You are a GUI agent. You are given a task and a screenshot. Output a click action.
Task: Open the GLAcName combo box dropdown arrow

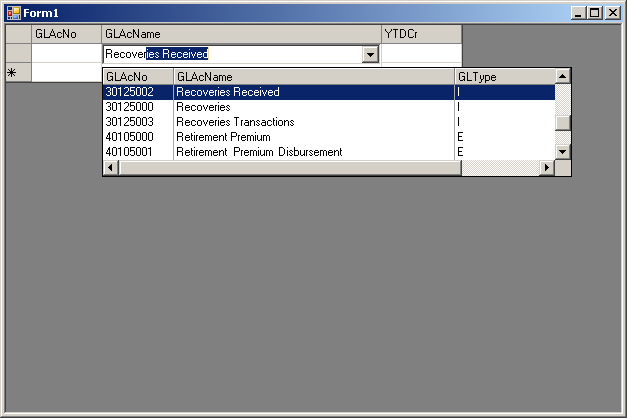371,54
